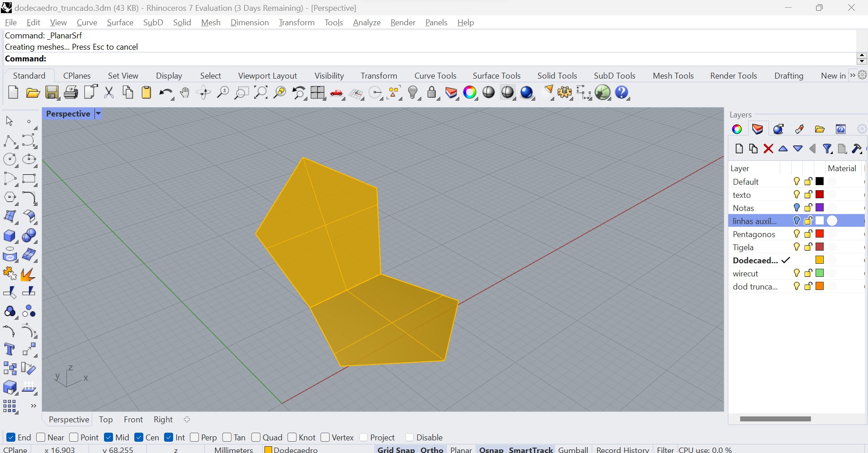Screen dimensions: 868x453
Task: Open the Millimeters units field in status bar
Action: (234, 449)
